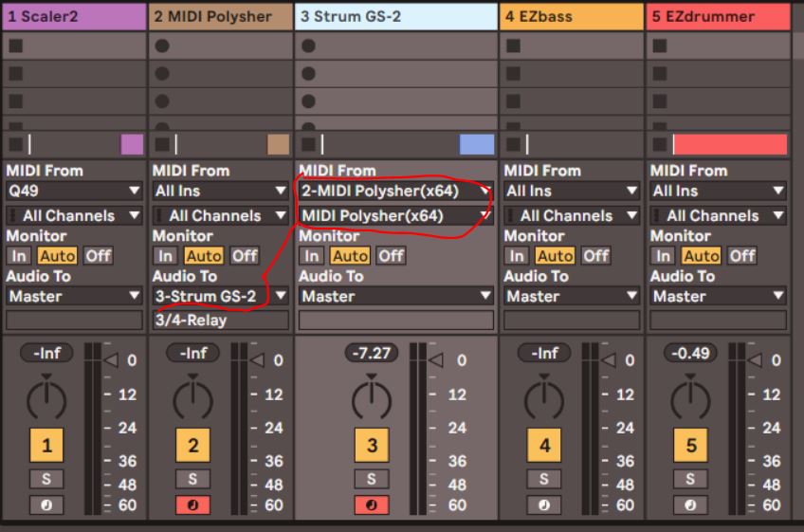Set EZbass monitor to Off

click(595, 255)
